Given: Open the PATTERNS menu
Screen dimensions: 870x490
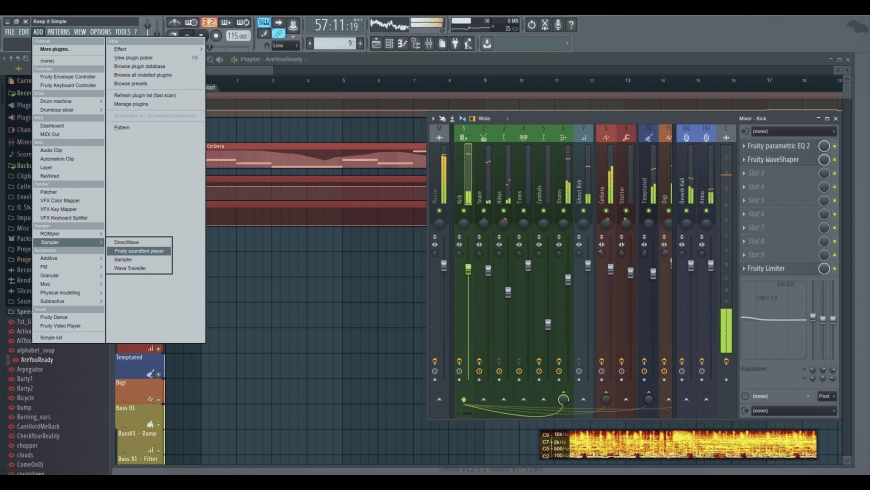Looking at the screenshot, I should [x=59, y=32].
